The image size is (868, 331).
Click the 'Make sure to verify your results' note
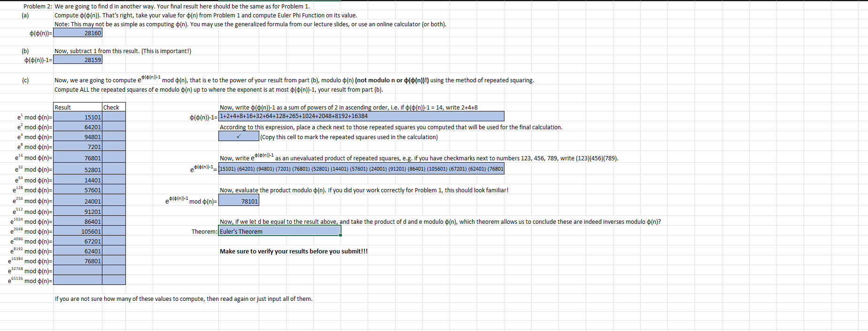(294, 251)
